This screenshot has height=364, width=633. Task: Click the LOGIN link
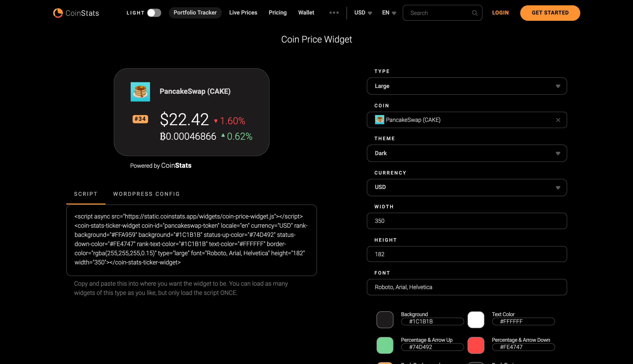(x=500, y=13)
